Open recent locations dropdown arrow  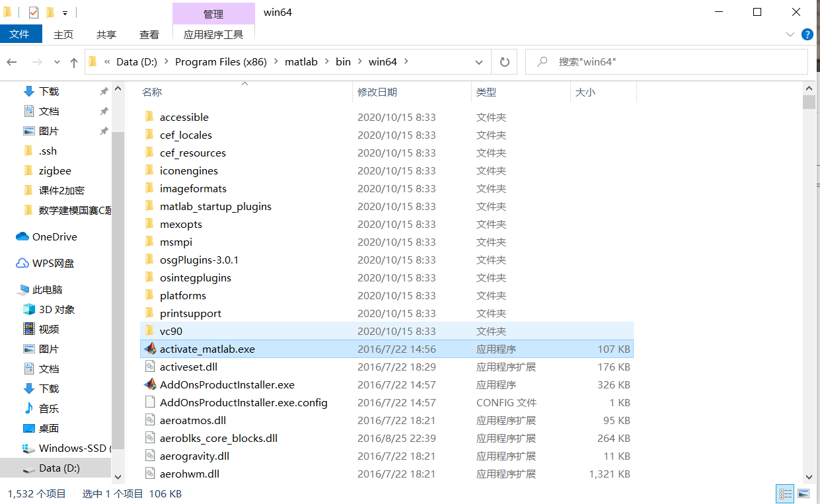point(57,62)
